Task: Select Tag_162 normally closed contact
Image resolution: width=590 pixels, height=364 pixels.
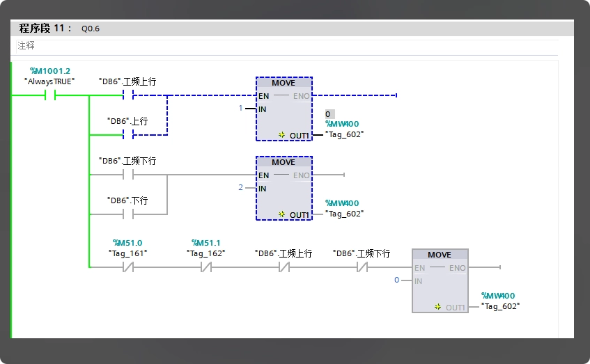Action: tap(205, 267)
